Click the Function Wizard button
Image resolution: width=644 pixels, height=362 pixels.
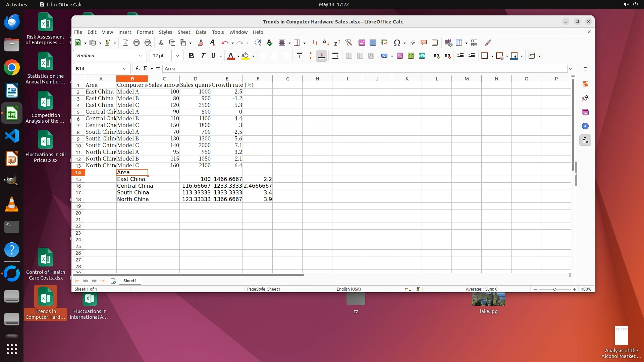(138, 69)
